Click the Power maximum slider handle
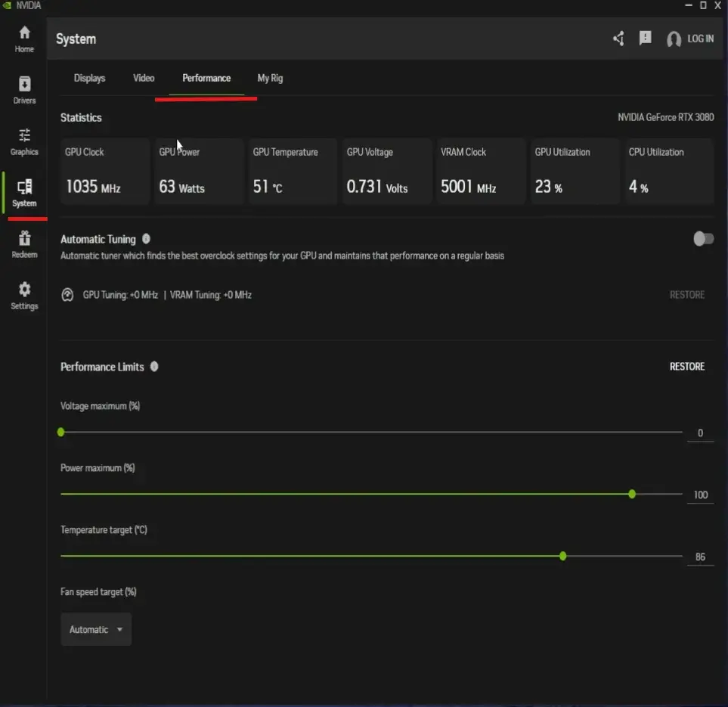This screenshot has height=707, width=728. click(x=632, y=494)
